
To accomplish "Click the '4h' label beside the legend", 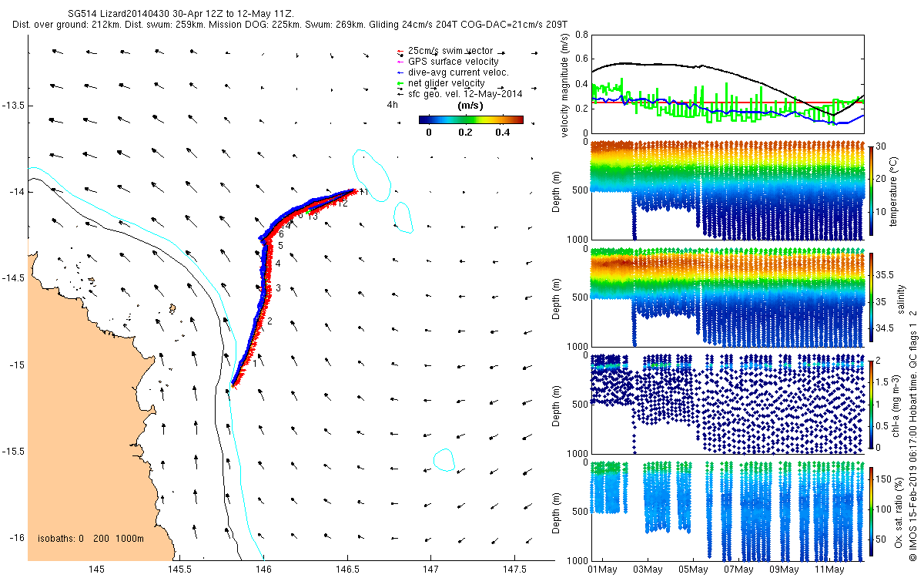I will [393, 105].
